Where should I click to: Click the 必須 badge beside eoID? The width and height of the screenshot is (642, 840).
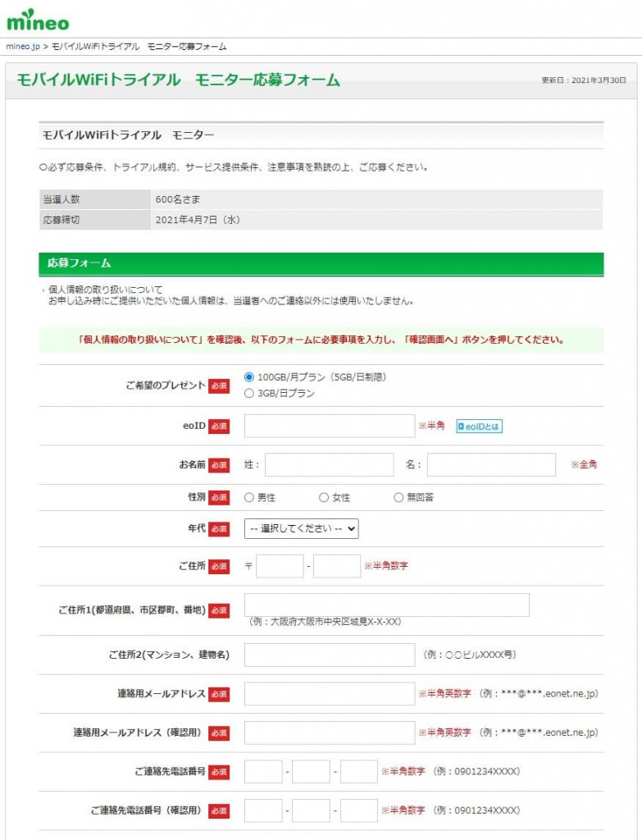218,427
